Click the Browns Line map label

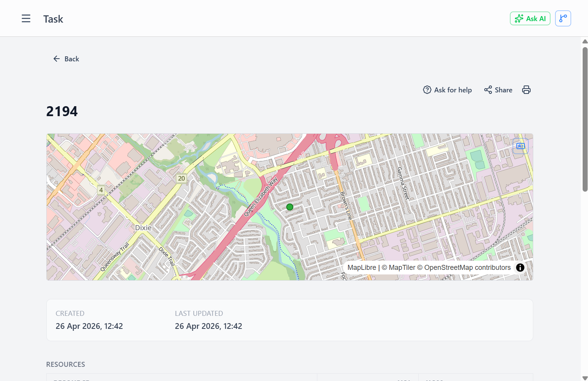coord(346,206)
